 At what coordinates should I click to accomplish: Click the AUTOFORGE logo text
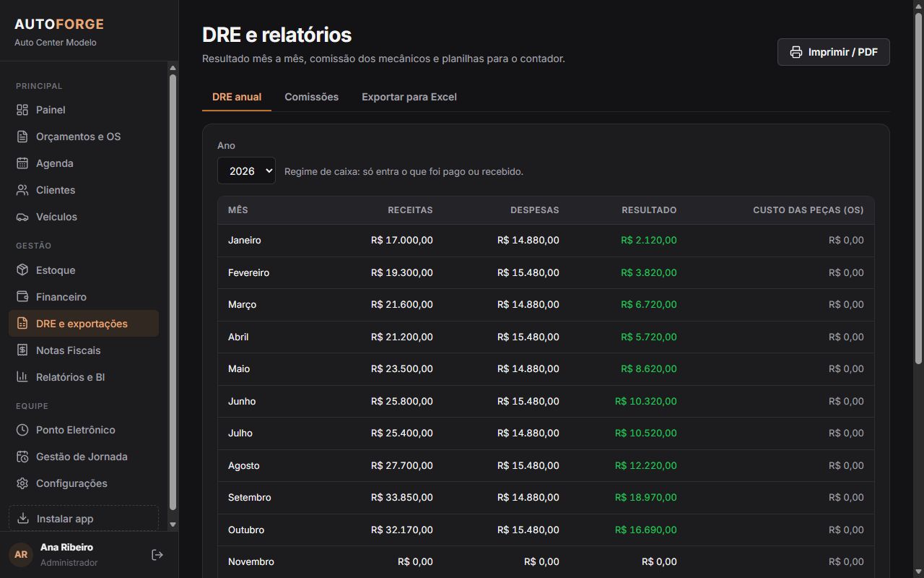(x=59, y=24)
